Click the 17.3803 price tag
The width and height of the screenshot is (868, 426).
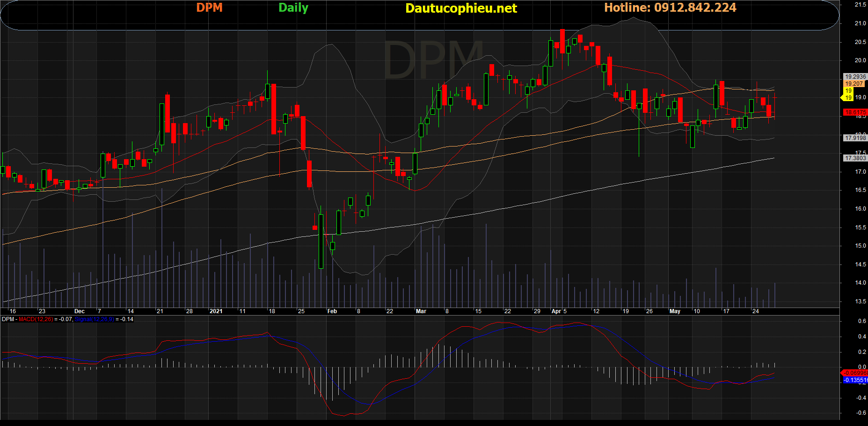tap(855, 158)
